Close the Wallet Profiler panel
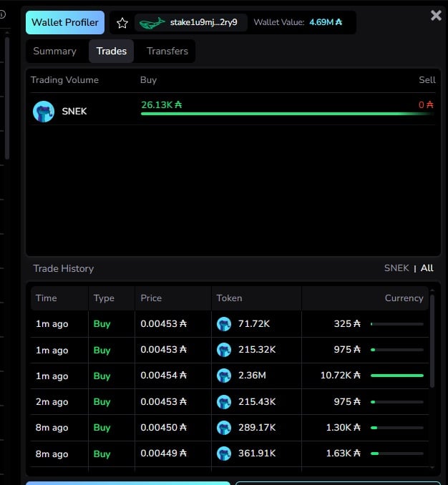The image size is (448, 485). pos(436,15)
